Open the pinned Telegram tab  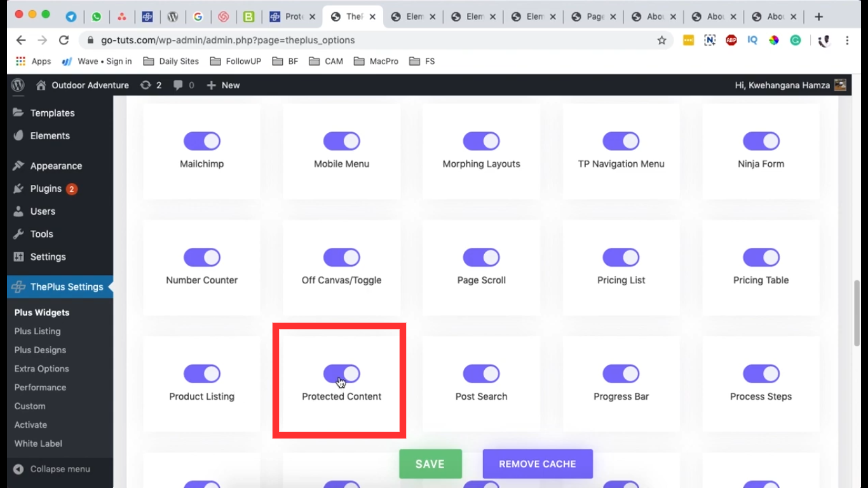[71, 17]
